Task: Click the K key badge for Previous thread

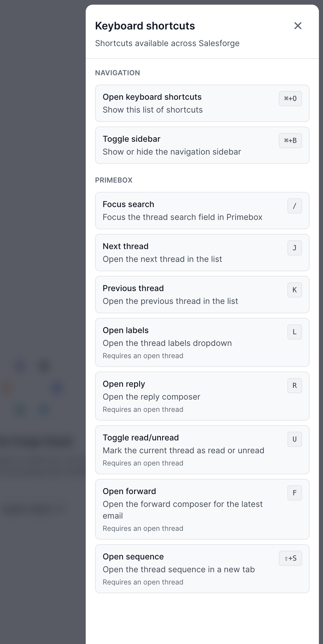Action: click(295, 290)
